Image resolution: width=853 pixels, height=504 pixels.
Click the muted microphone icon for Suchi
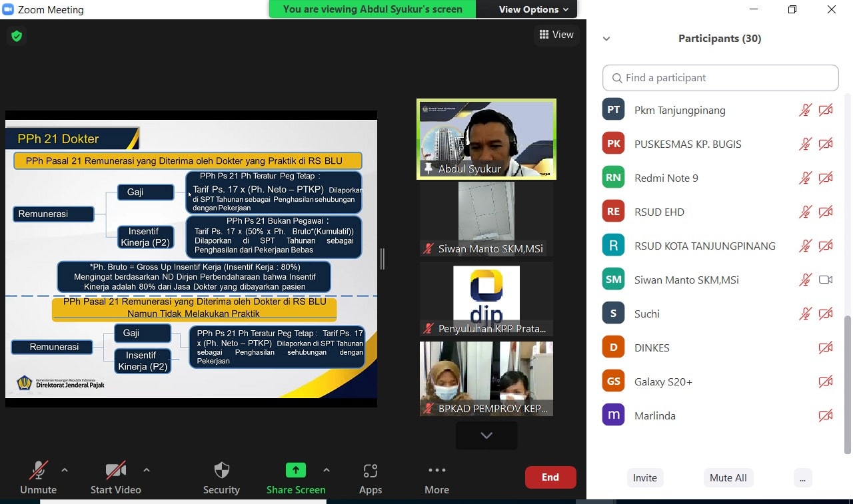[805, 314]
